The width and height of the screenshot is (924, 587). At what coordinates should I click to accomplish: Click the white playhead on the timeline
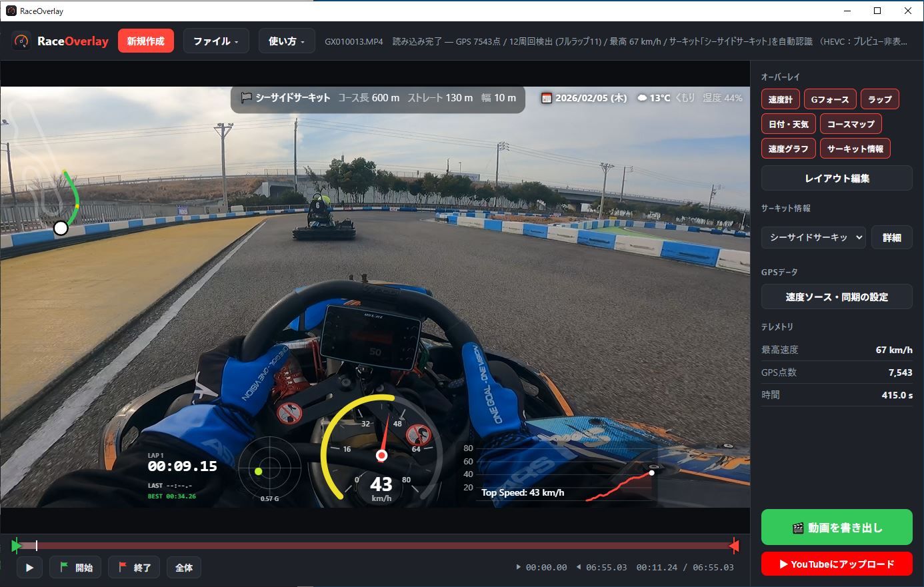pos(36,546)
